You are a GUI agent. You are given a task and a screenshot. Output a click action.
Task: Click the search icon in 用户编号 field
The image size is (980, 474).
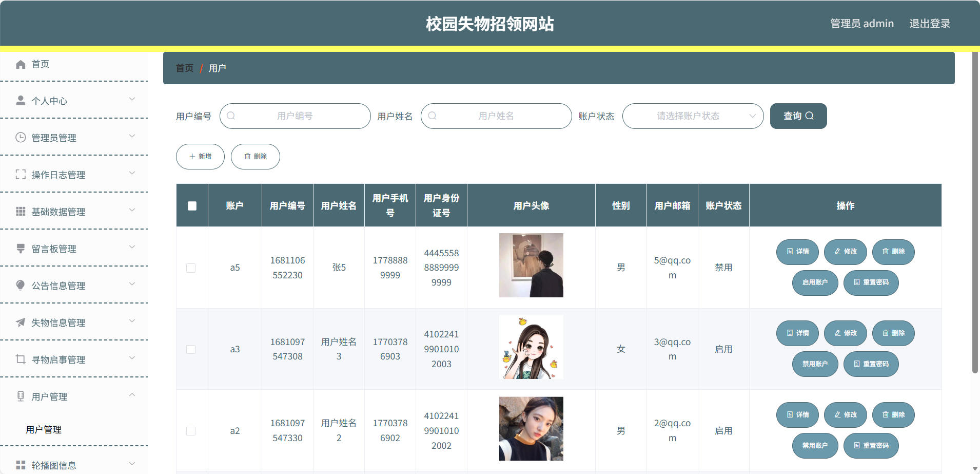pyautogui.click(x=231, y=116)
